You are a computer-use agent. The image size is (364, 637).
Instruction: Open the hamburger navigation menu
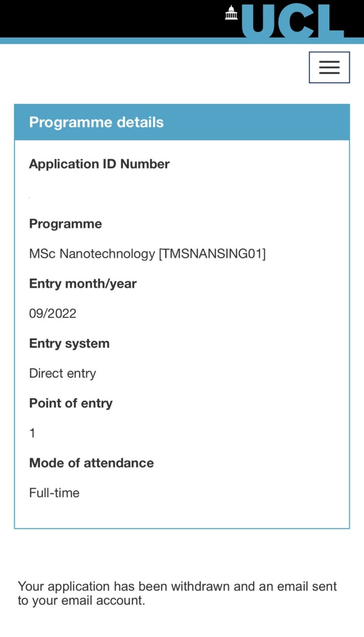pos(329,68)
